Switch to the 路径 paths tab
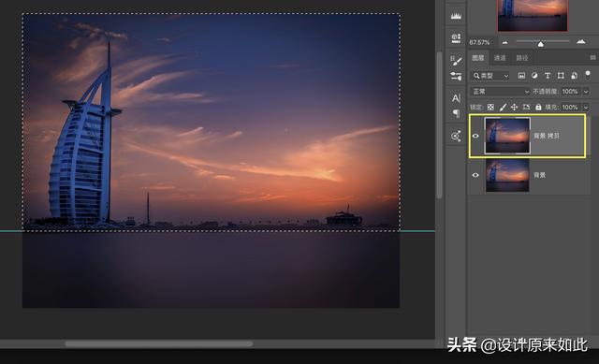The image size is (599, 364). tap(522, 58)
